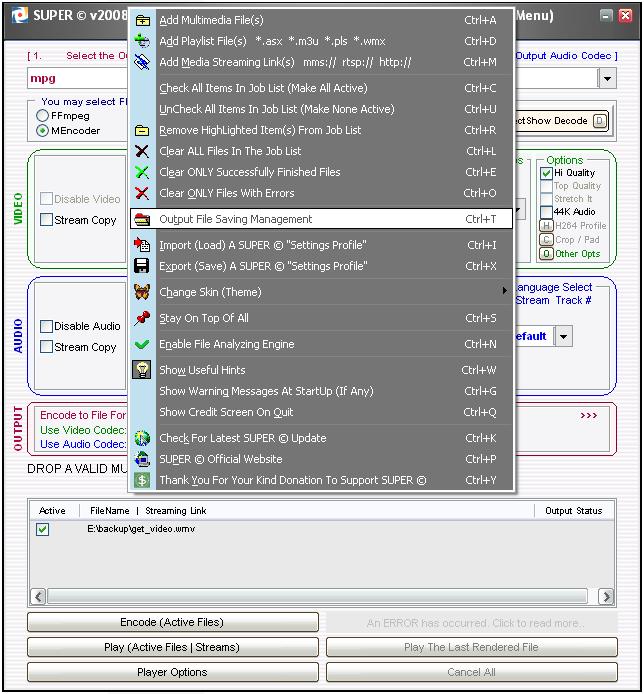The width and height of the screenshot is (644, 694).
Task: Click the Crop / Pad C icon
Action: pos(546,240)
